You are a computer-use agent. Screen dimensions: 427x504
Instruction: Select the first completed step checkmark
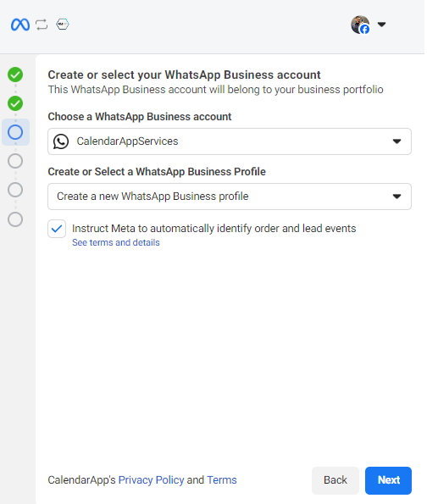coord(15,75)
